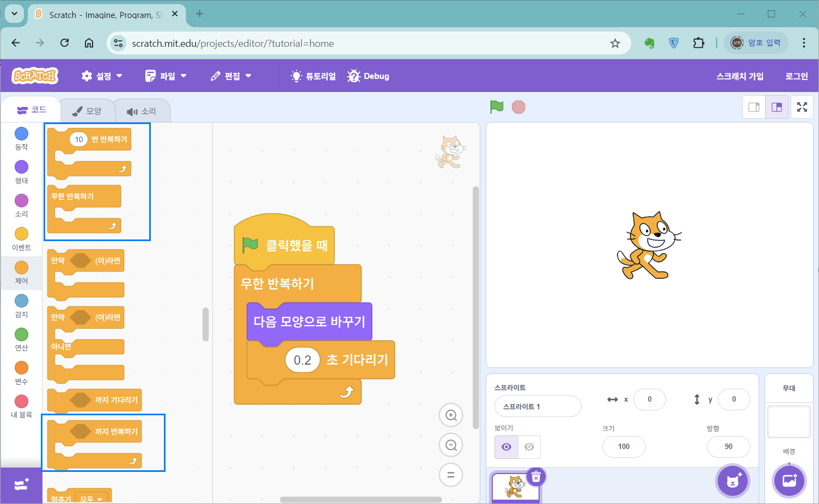The image size is (819, 504).
Task: Click the block palette scrollbar
Action: coord(205,324)
